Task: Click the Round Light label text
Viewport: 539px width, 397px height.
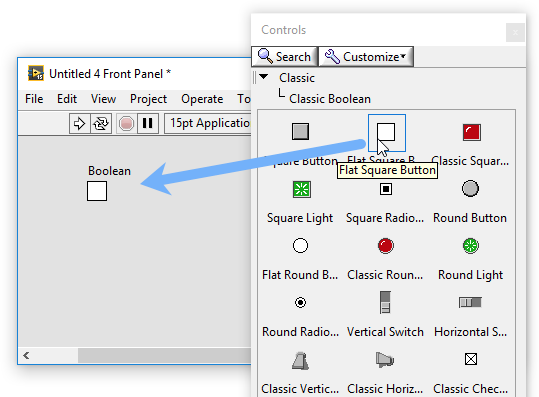Action: 471,275
